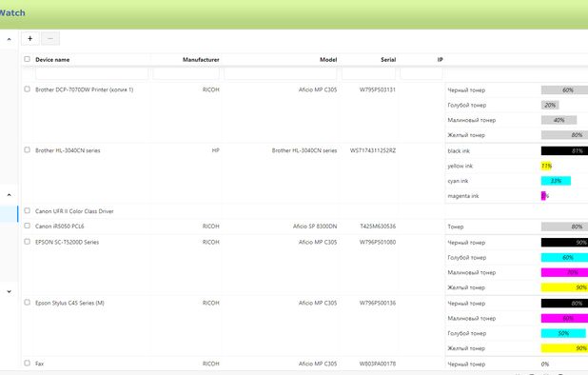
Task: Click the plus add device button
Action: [30, 39]
